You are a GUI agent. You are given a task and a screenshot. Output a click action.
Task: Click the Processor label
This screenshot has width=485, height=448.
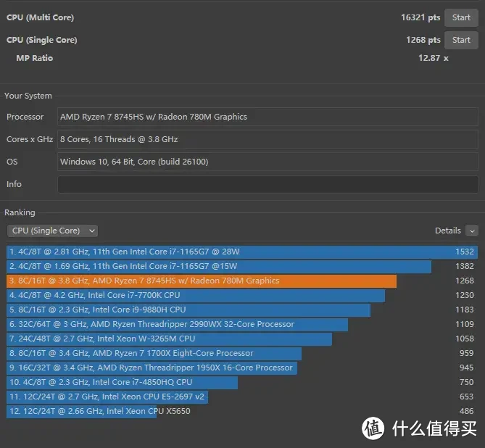[25, 117]
